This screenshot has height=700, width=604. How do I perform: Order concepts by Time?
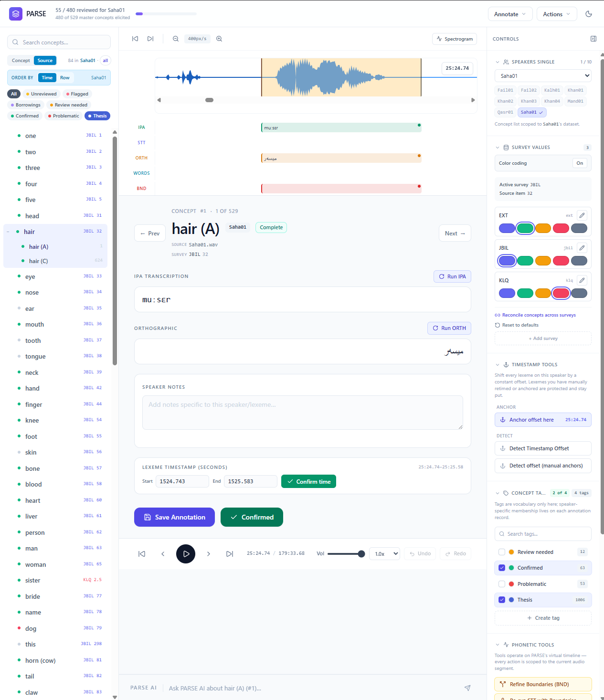click(x=47, y=78)
